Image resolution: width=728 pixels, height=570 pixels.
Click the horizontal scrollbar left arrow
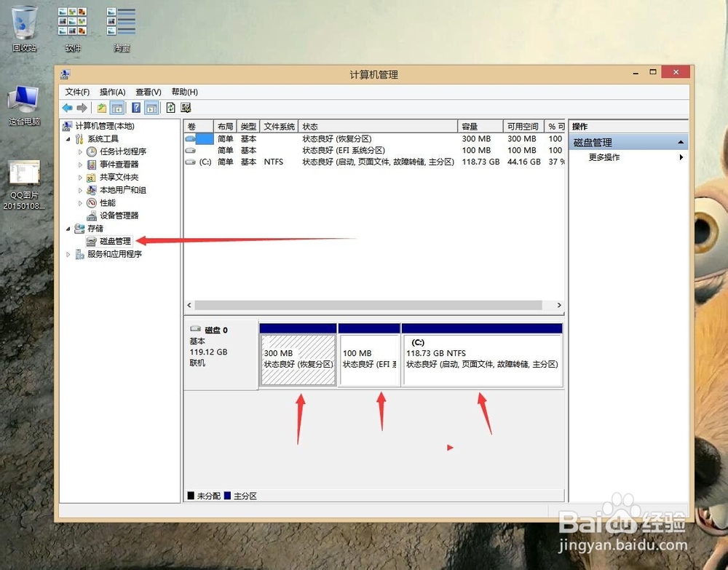189,305
